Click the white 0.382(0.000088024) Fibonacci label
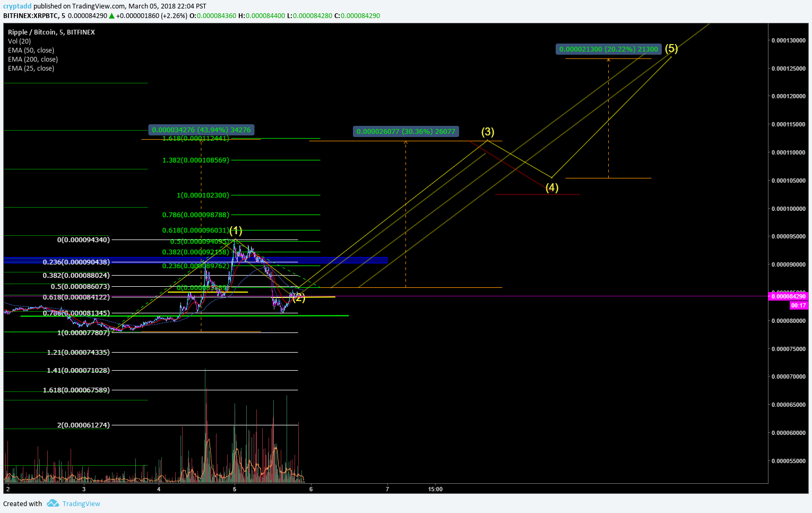This screenshot has width=812, height=513. 76,276
